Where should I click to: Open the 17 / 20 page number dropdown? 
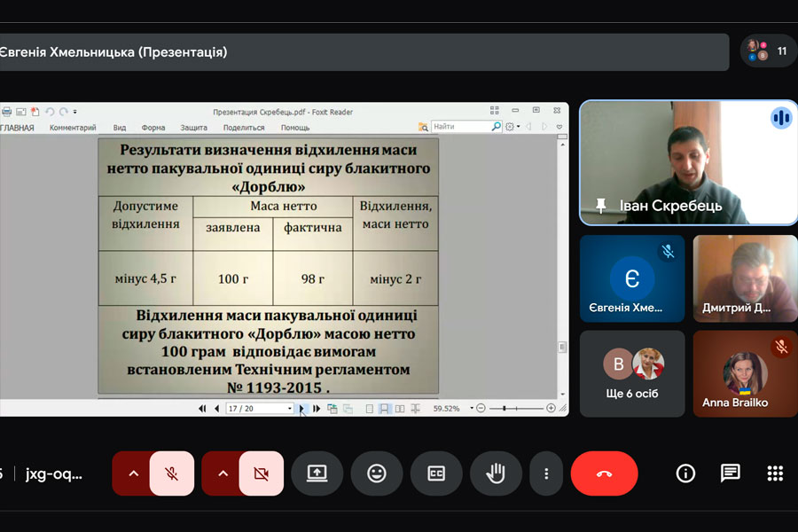(290, 408)
